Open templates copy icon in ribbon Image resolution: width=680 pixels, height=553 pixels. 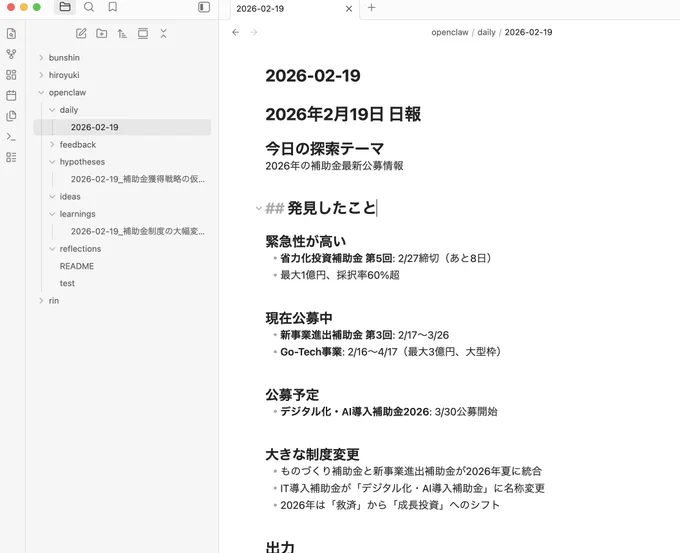pyautogui.click(x=12, y=116)
